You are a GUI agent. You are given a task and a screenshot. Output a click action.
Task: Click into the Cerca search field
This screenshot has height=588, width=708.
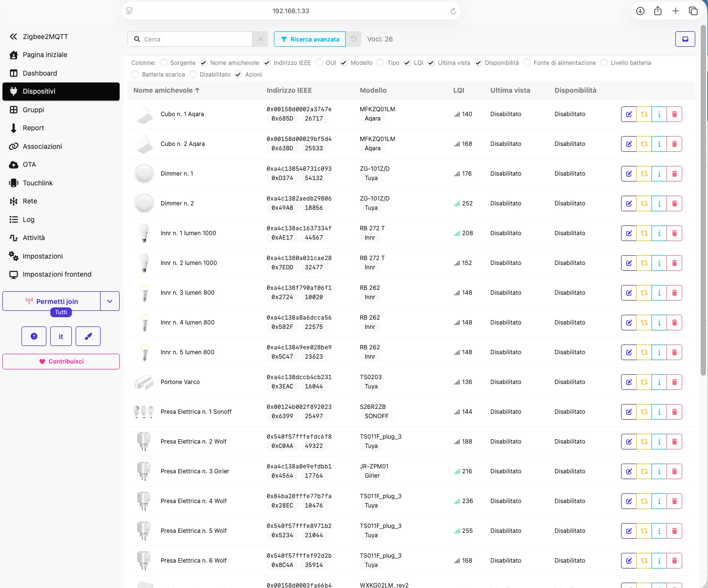190,39
